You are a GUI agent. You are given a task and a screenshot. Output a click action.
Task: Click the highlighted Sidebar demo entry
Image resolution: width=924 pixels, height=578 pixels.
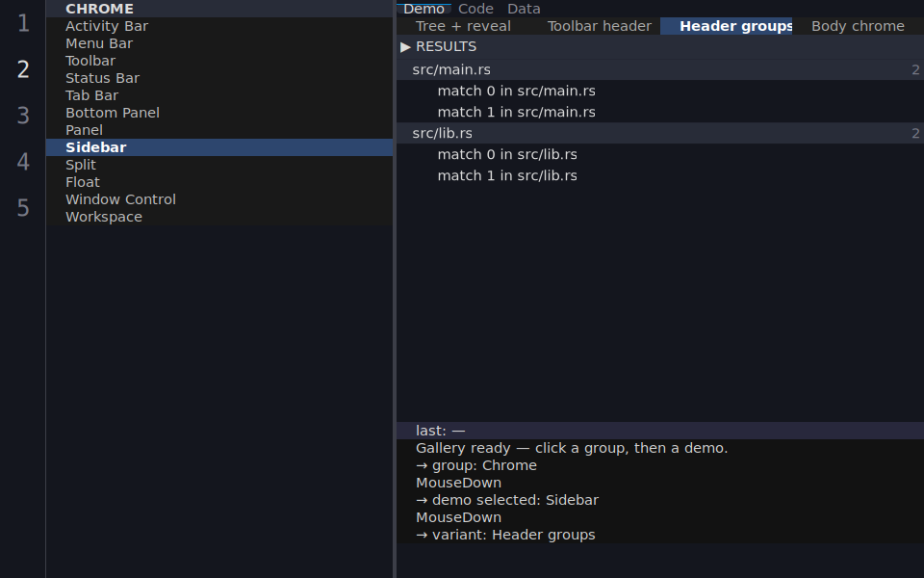[219, 147]
